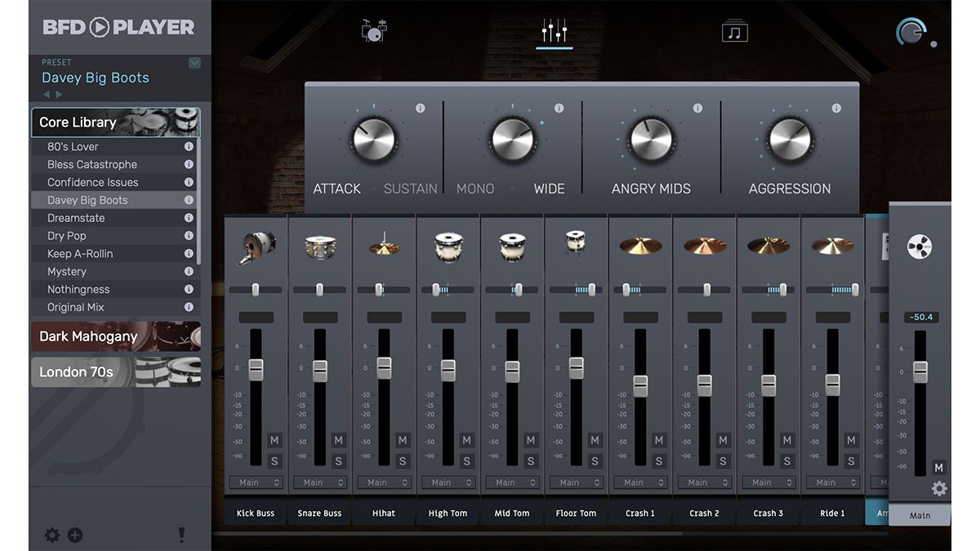
Task: Open the Grooves tab
Action: click(x=734, y=29)
